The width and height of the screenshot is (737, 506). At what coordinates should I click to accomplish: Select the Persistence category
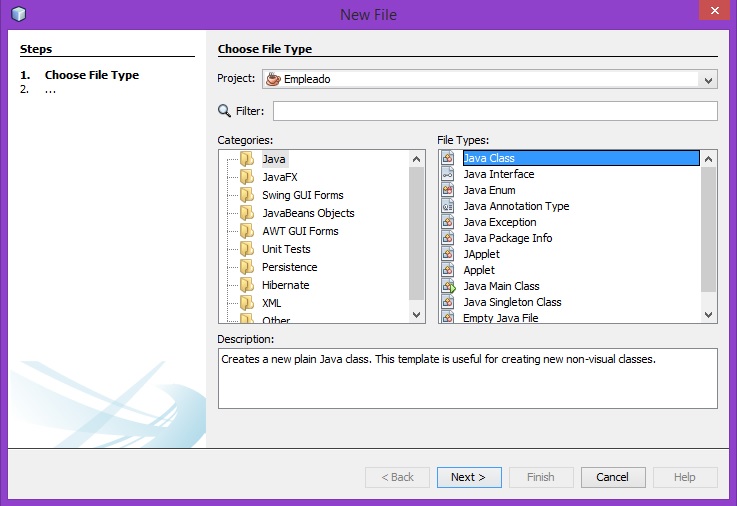coord(289,267)
